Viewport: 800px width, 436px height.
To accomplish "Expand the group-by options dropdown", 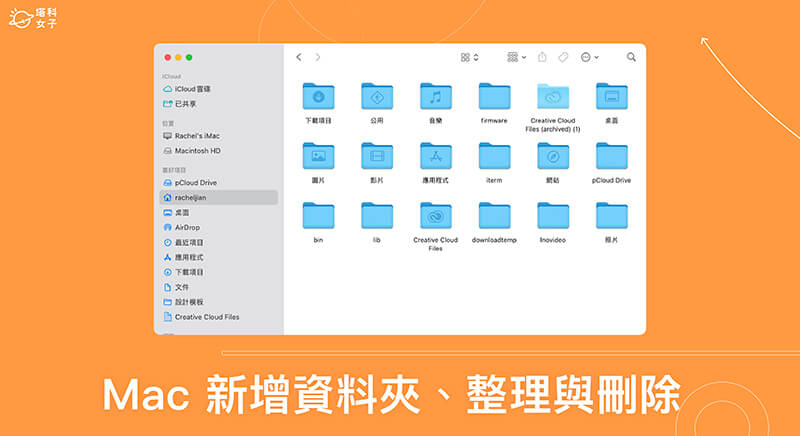I will (x=516, y=58).
